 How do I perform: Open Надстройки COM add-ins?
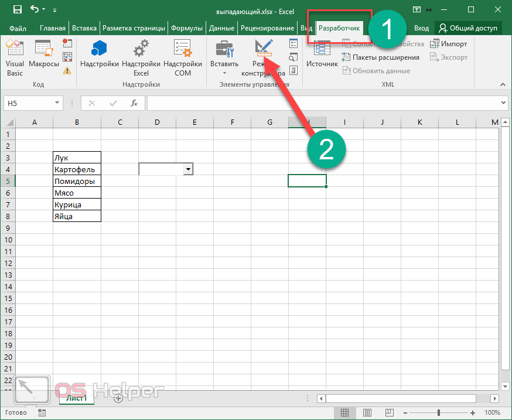pyautogui.click(x=182, y=57)
